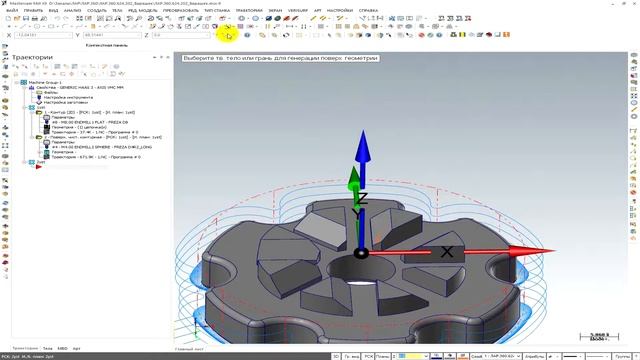Viewport: 640px width, 360px height.
Task: Click the Группы button
Action: pyautogui.click(x=622, y=356)
